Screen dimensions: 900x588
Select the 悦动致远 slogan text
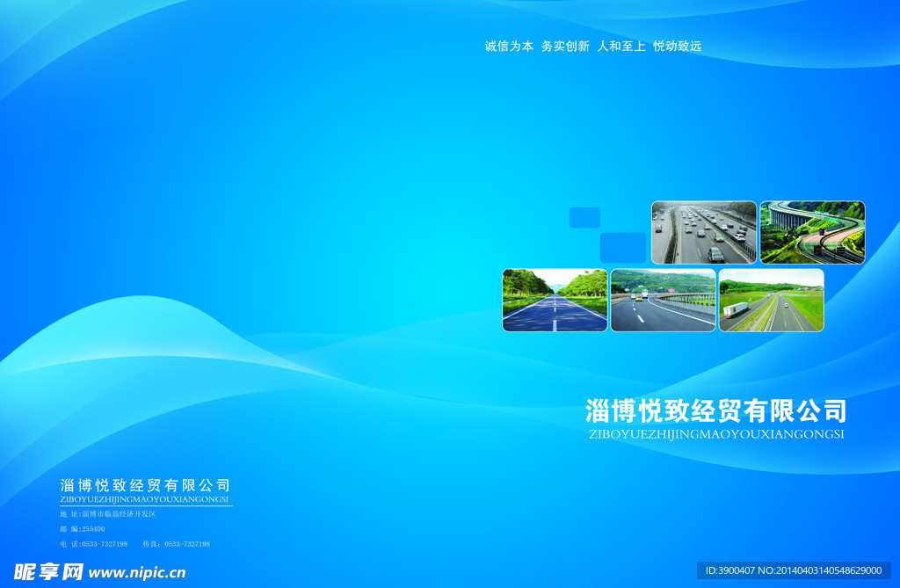(677, 47)
